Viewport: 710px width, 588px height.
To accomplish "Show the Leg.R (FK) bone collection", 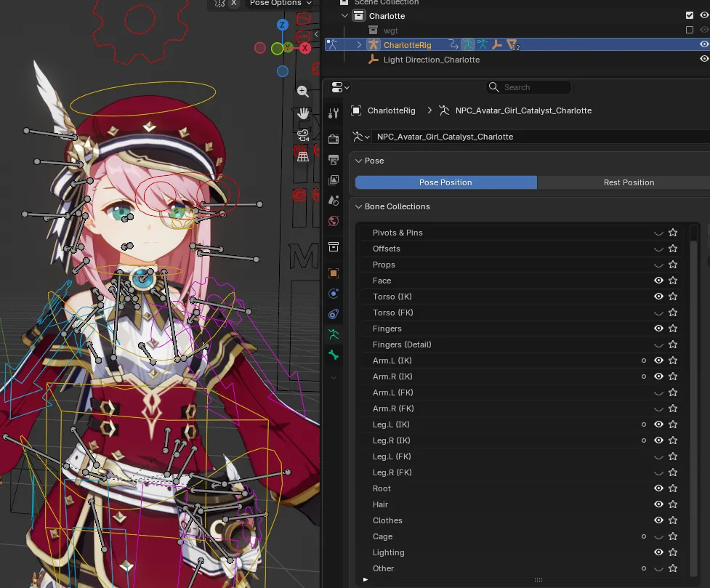I will 658,472.
